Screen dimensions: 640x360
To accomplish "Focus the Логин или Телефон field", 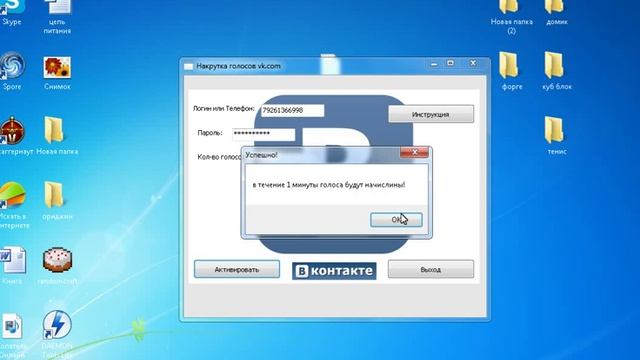I will coord(293,110).
